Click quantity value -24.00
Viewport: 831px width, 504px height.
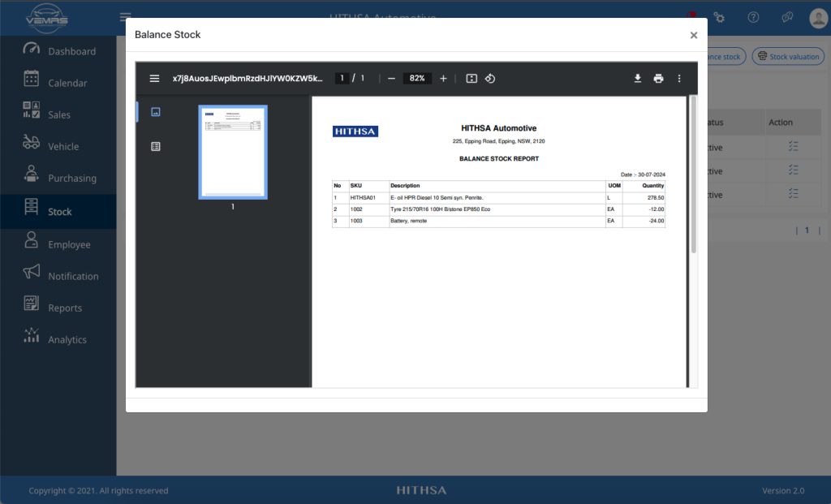656,221
